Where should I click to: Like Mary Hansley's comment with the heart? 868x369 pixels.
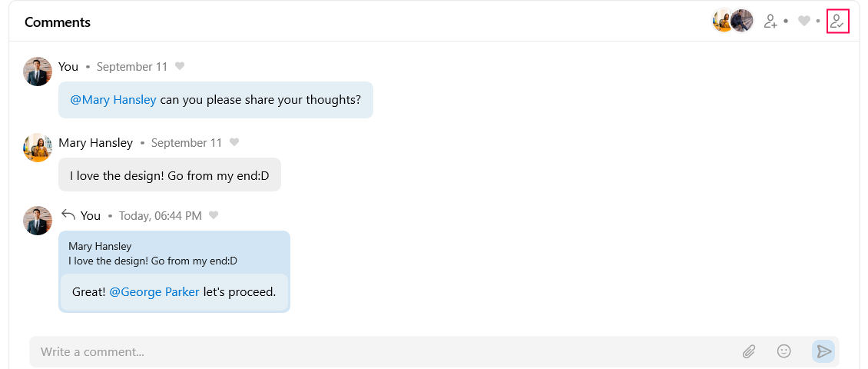[x=234, y=143]
